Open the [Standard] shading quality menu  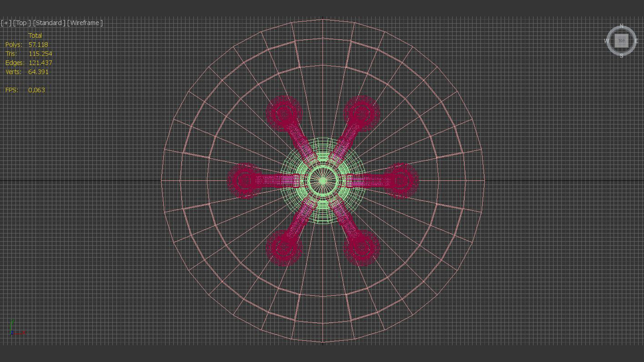[x=49, y=23]
